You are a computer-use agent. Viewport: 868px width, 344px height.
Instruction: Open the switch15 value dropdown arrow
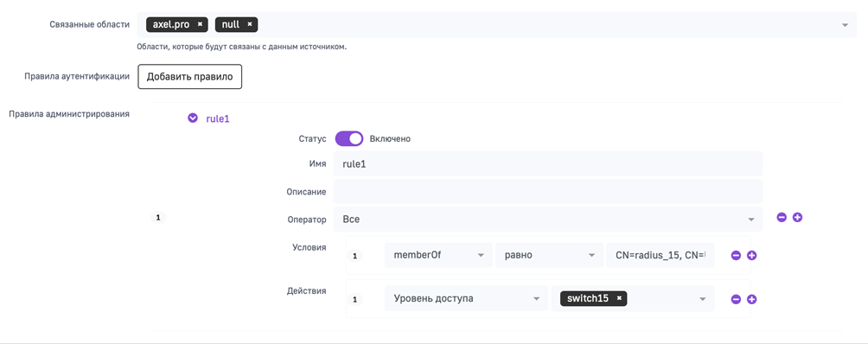[x=703, y=299]
